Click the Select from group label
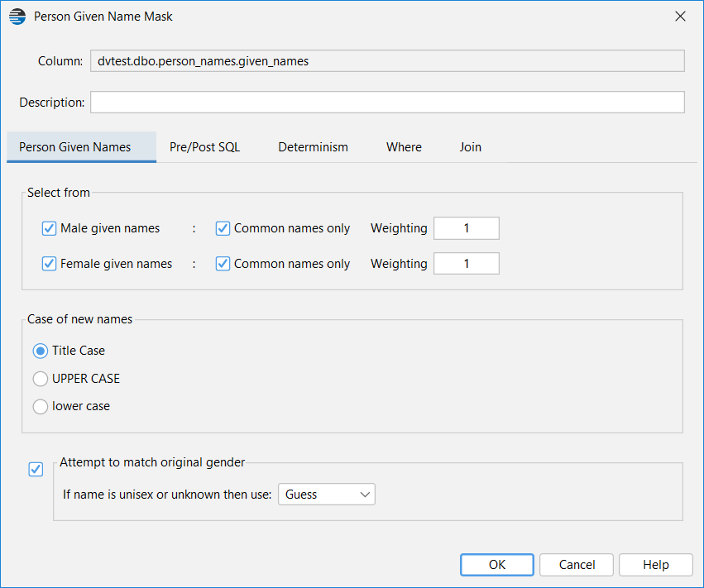The width and height of the screenshot is (704, 588). click(x=59, y=193)
